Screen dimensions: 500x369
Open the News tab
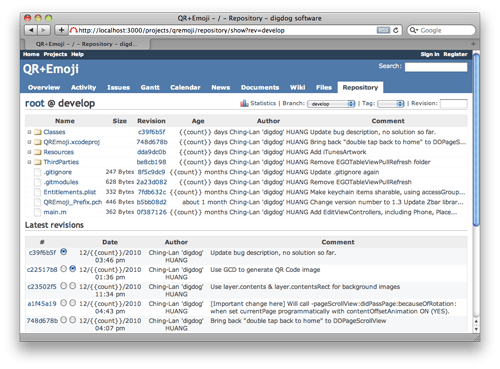(221, 87)
